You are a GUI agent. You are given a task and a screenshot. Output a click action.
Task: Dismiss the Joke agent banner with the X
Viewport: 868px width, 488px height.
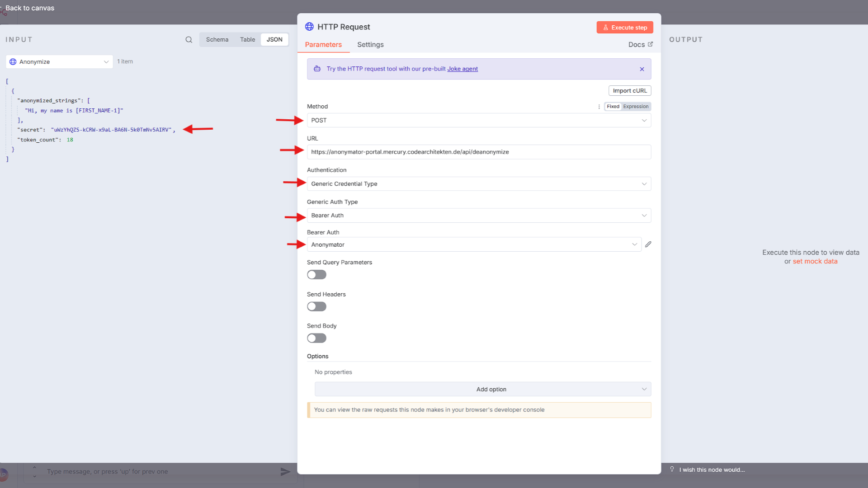click(x=642, y=69)
